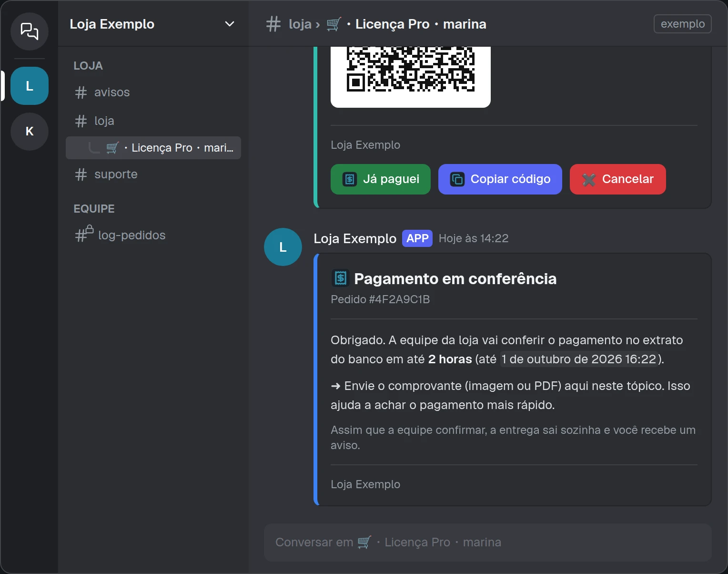Open the log-pedidos private channel

click(x=153, y=236)
